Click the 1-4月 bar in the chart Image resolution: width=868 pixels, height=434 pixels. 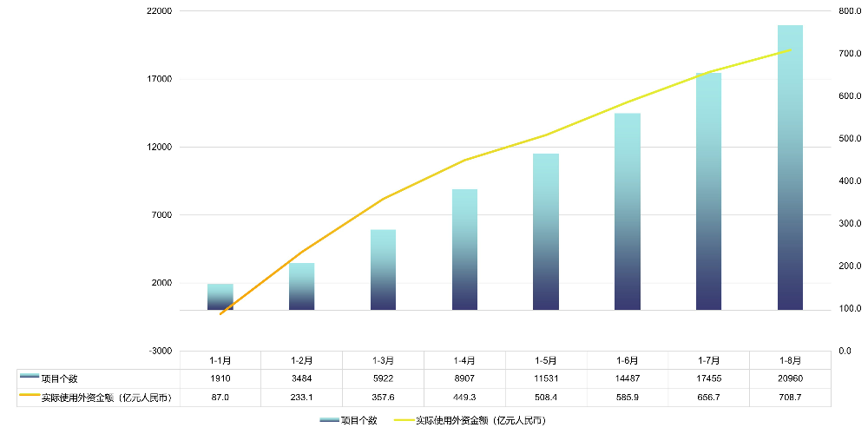point(464,252)
